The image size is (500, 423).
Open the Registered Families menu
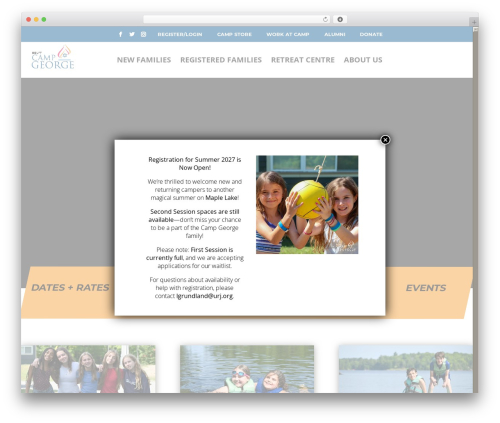pos(221,60)
